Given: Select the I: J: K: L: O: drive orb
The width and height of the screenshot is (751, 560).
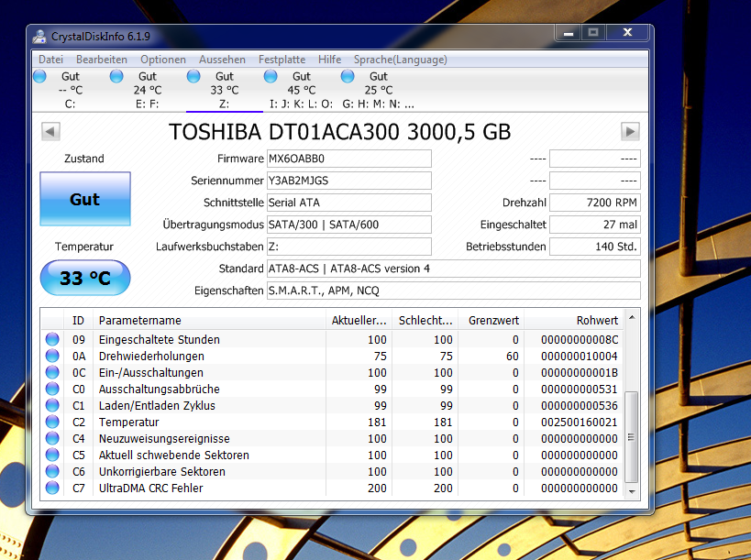Looking at the screenshot, I should click(x=271, y=76).
